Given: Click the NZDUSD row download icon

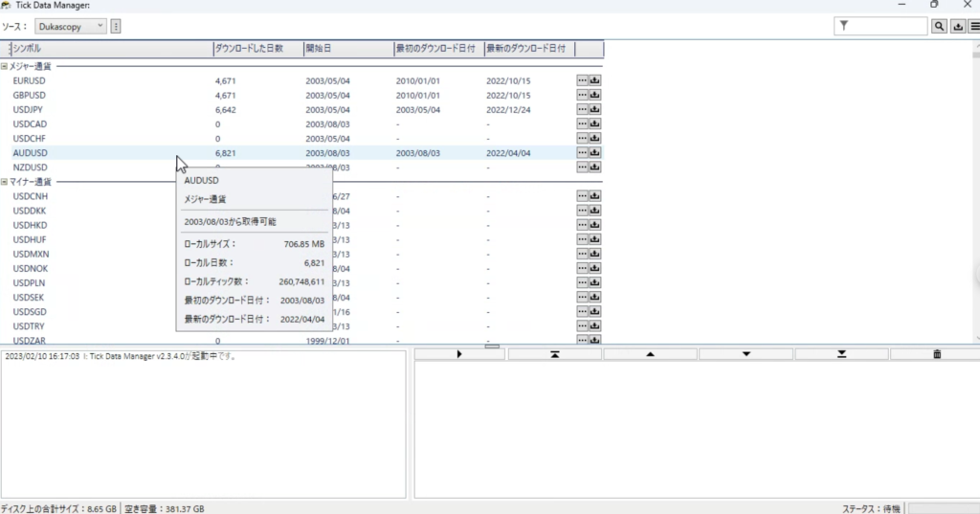Looking at the screenshot, I should click(x=595, y=167).
